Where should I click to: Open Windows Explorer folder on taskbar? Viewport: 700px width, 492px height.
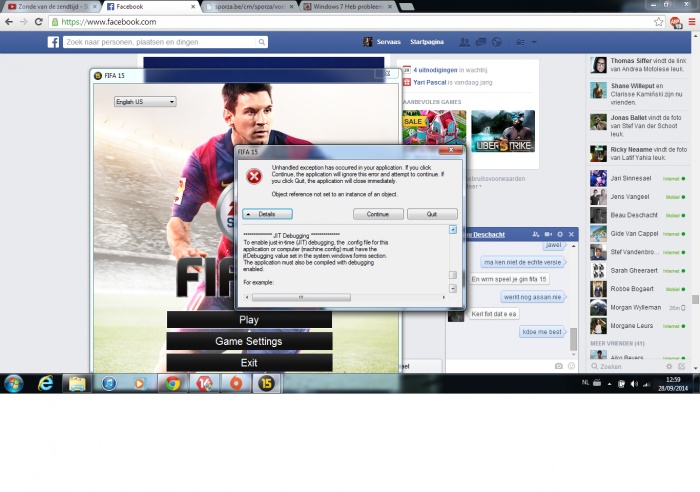[77, 384]
